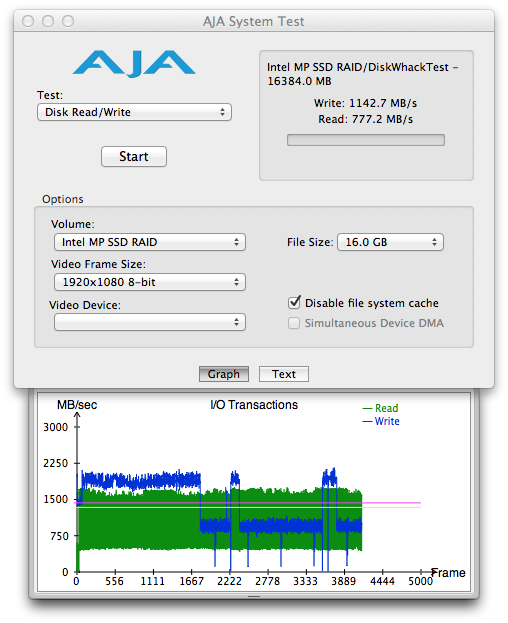This screenshot has height=623, width=508.
Task: Click the MB/sec axis label
Action: tap(77, 404)
